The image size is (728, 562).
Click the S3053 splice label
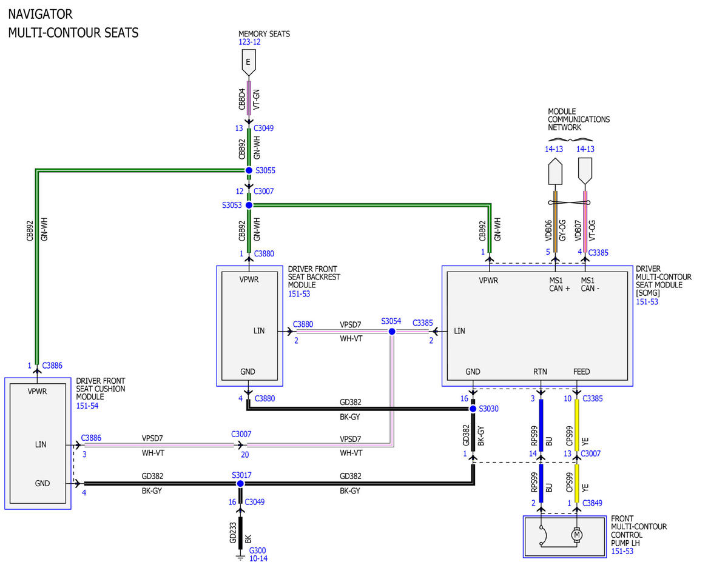232,206
